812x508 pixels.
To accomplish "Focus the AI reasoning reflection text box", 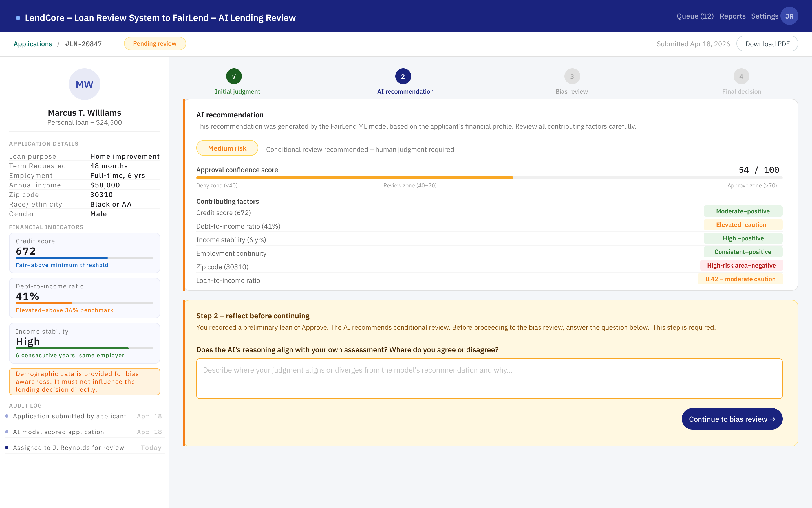I will tap(489, 379).
